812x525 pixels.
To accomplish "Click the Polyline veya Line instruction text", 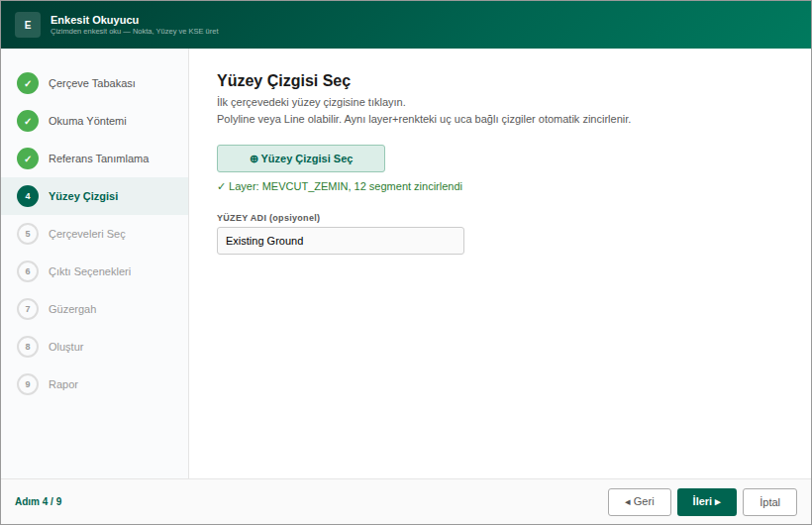I will click(424, 119).
